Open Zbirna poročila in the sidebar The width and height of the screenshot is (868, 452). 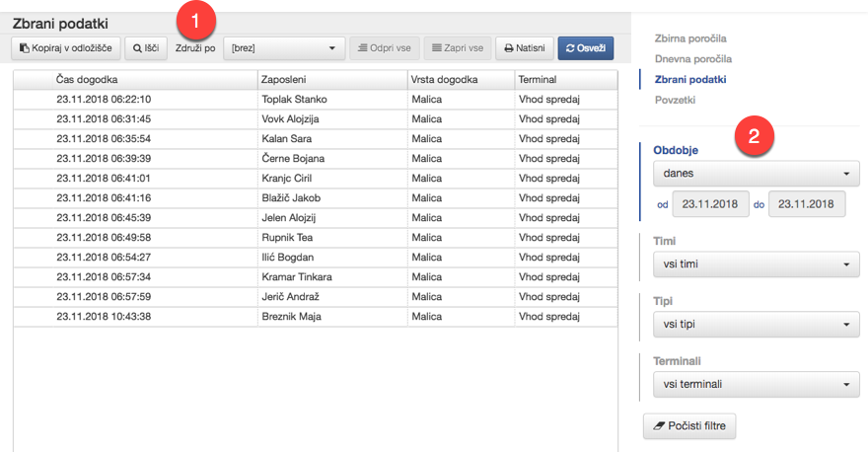click(690, 38)
